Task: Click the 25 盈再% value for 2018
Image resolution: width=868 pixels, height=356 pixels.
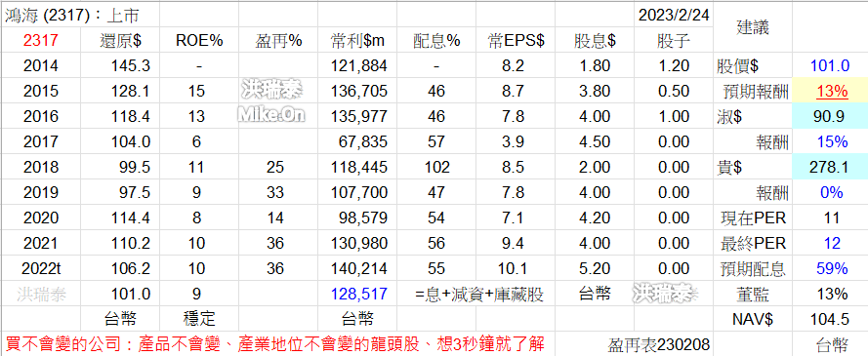Action: coord(275,168)
